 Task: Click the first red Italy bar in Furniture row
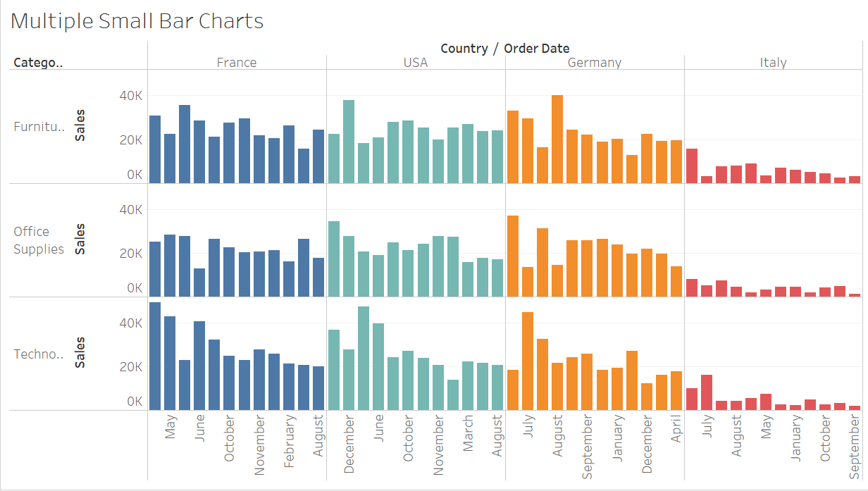pos(692,166)
